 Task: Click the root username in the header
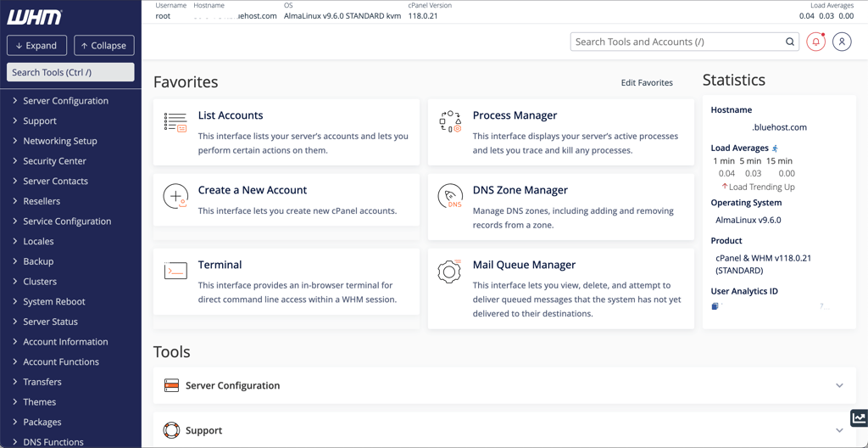164,16
